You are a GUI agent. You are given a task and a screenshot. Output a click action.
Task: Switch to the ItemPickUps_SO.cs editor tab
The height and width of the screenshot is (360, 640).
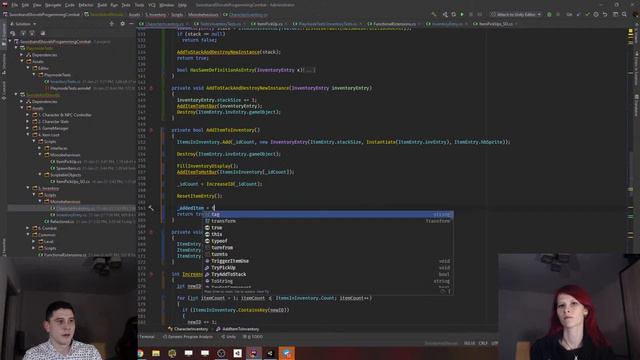point(495,24)
